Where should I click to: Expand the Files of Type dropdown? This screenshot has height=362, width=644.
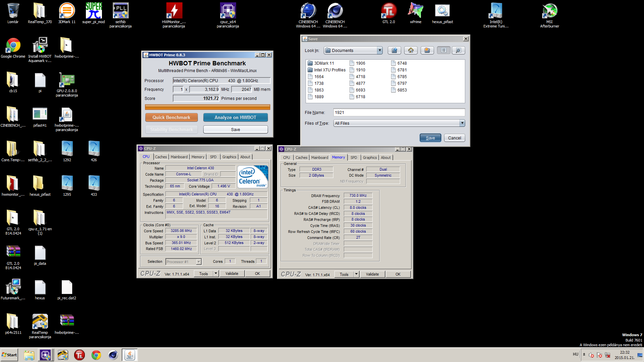tap(462, 123)
